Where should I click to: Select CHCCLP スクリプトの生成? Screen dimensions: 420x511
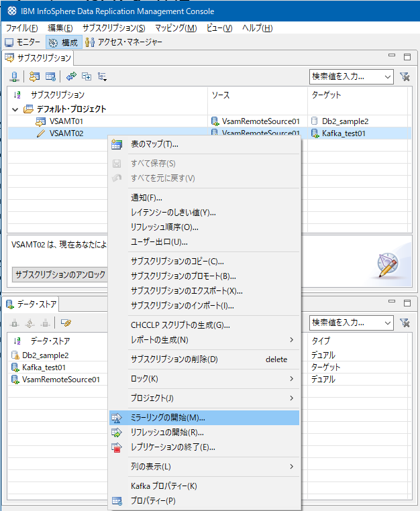click(204, 325)
